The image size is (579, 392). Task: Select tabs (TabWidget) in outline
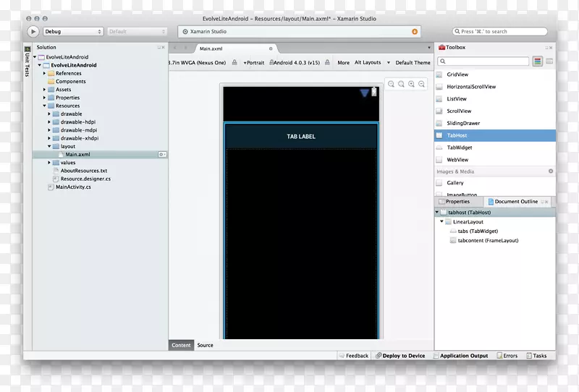click(478, 231)
